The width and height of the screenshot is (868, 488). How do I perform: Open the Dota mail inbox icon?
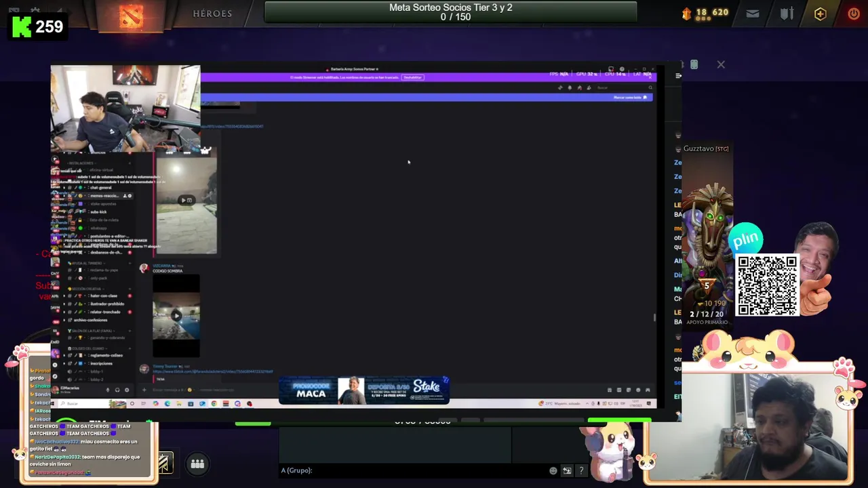tap(753, 14)
